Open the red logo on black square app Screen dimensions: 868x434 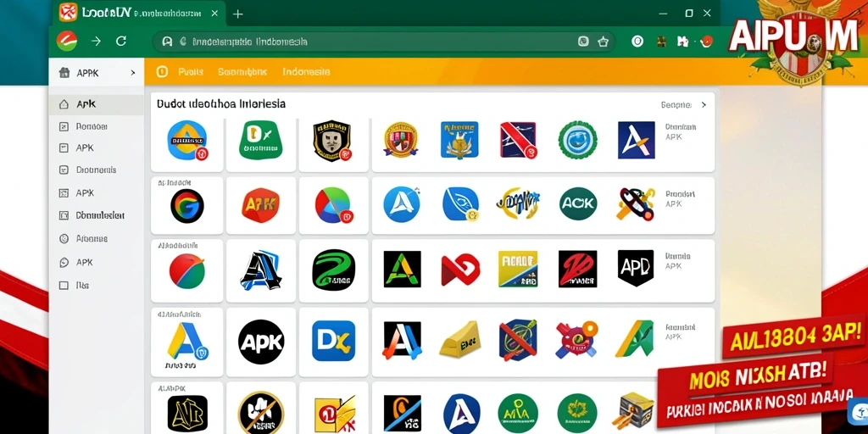(577, 269)
